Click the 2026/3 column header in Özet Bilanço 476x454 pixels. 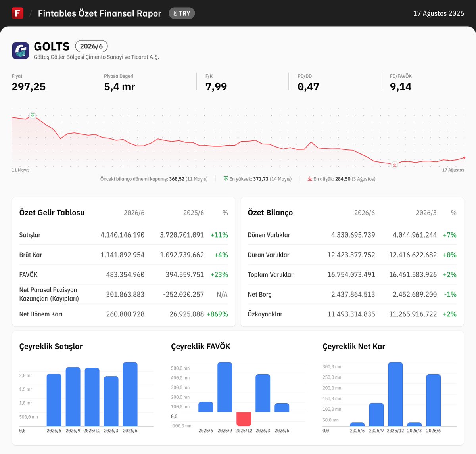(x=426, y=213)
